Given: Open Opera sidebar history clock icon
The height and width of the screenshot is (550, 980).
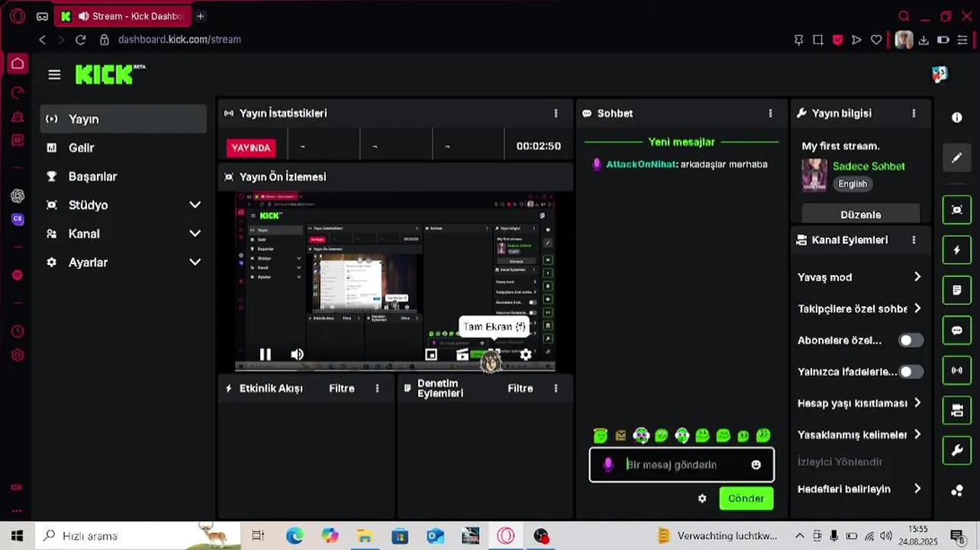Looking at the screenshot, I should coord(18,332).
